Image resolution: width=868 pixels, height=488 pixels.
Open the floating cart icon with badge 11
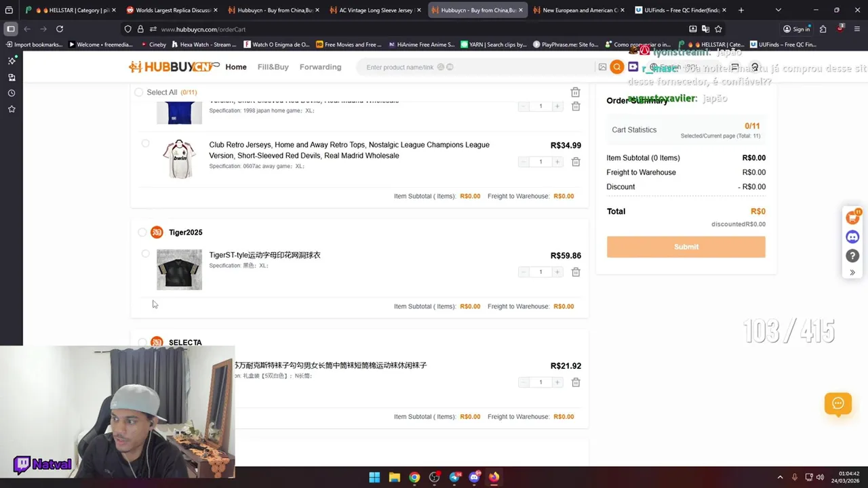pyautogui.click(x=853, y=218)
